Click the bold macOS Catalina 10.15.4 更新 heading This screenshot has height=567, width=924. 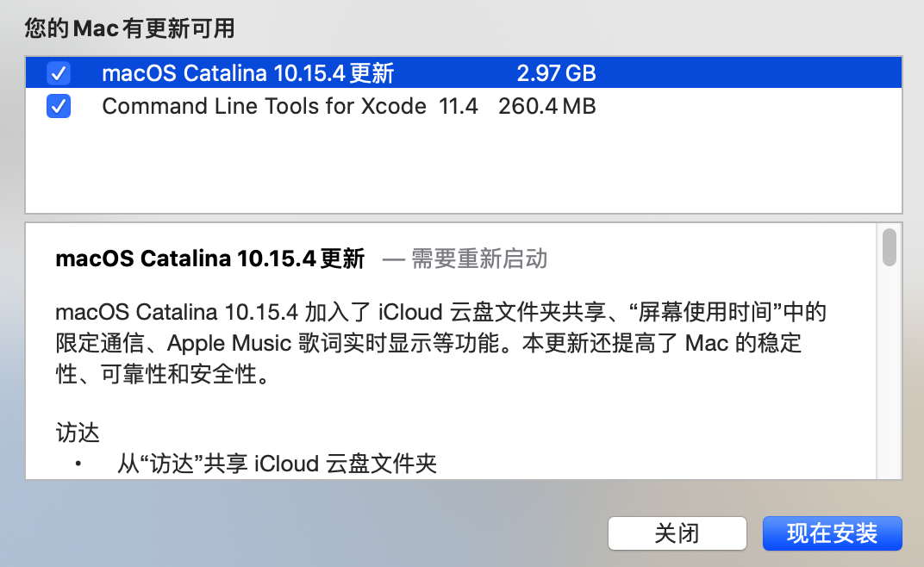209,259
